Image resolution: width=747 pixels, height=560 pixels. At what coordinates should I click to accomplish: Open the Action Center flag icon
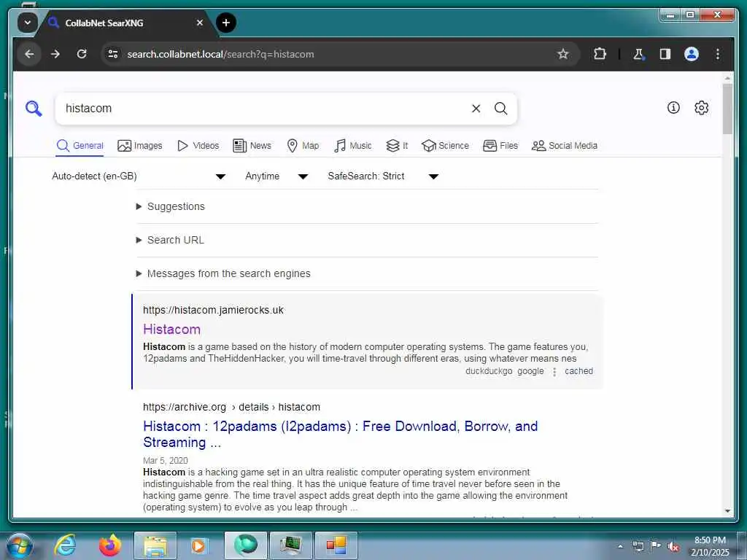click(656, 546)
